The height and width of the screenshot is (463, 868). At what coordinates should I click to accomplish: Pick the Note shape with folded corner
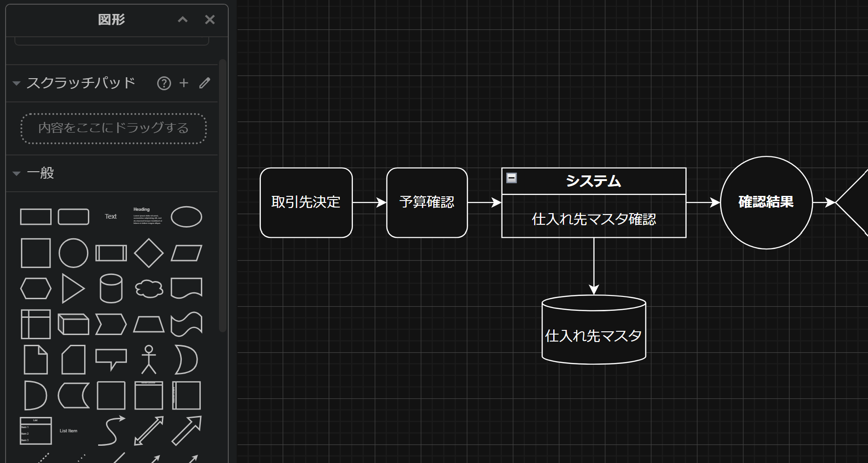pos(36,360)
